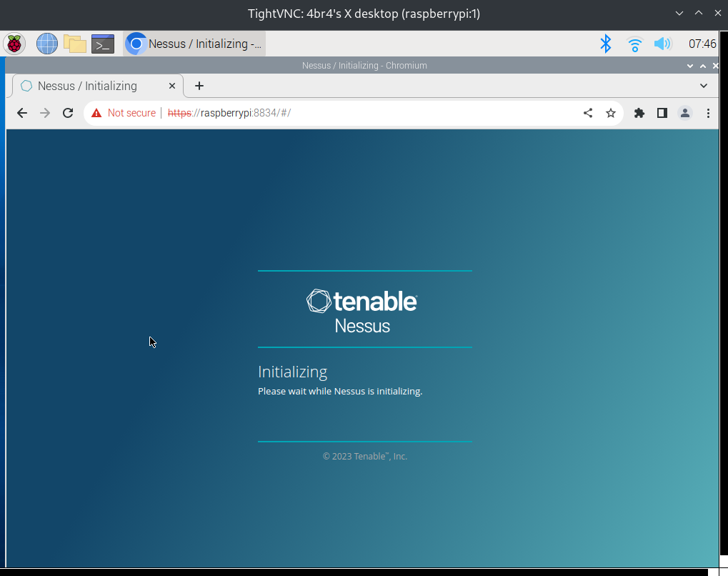Viewport: 728px width, 576px height.
Task: Open a new browser tab
Action: 199,86
